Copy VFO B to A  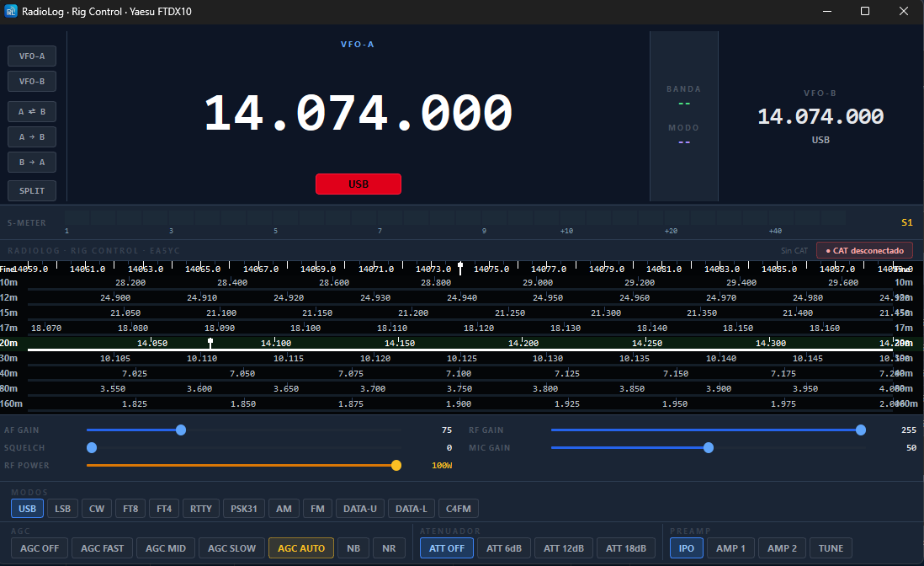(32, 162)
